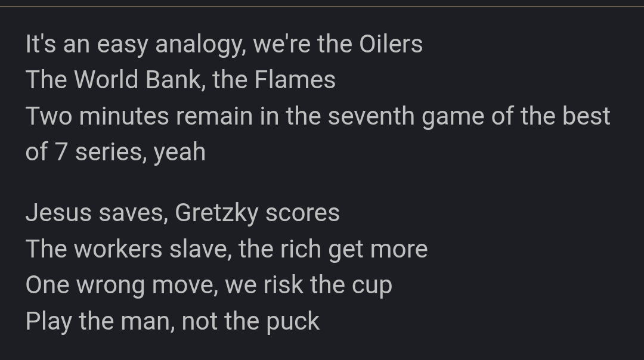Click the "Two minutes remain" lyric line
The height and width of the screenshot is (360, 644).
(317, 116)
